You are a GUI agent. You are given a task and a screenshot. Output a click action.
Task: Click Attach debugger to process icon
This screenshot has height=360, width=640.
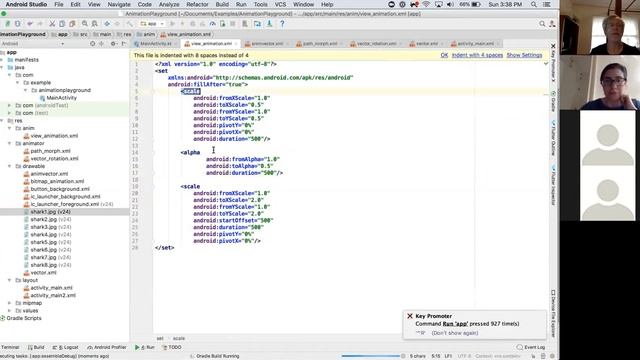(222, 24)
